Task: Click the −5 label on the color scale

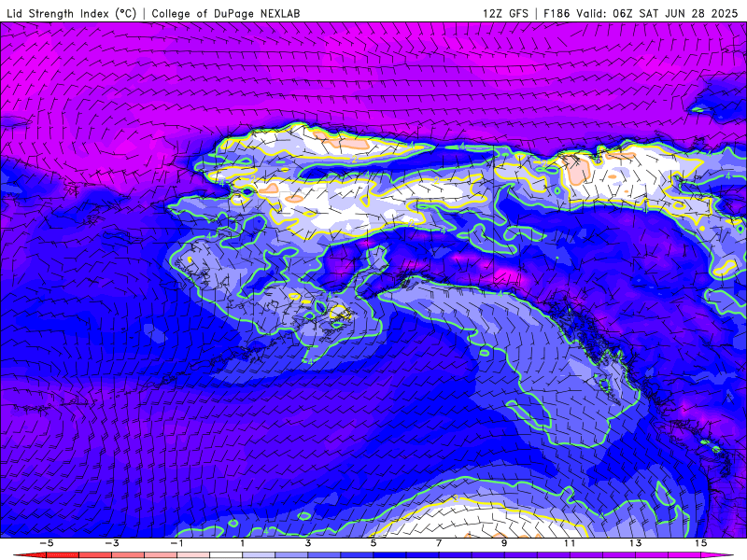Action: click(46, 543)
